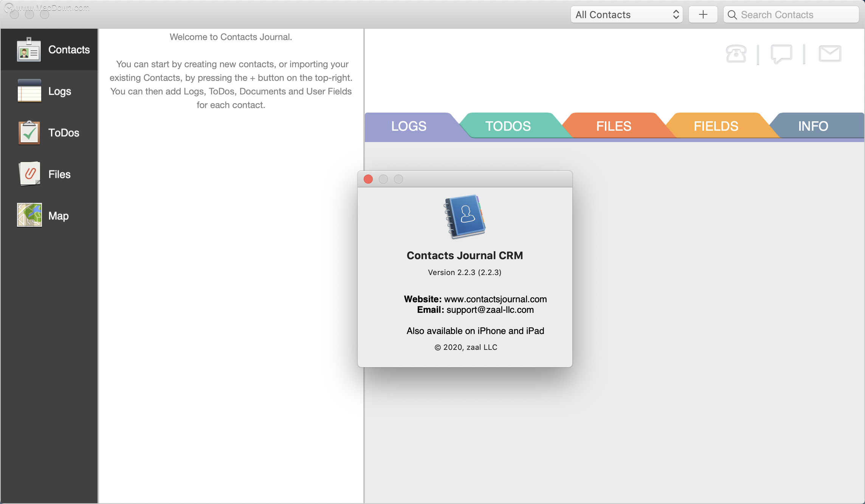This screenshot has height=504, width=865.
Task: Click the email envelope icon
Action: click(x=830, y=53)
